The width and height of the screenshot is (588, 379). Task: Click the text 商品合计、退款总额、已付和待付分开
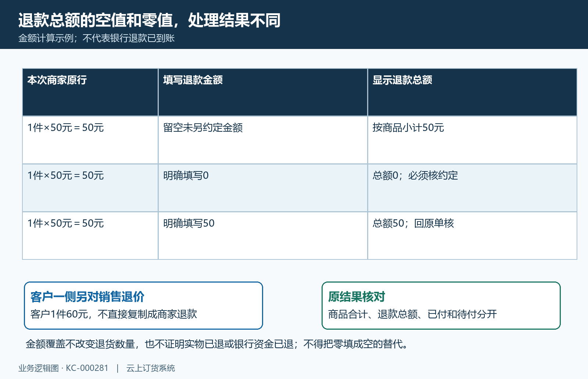(412, 314)
